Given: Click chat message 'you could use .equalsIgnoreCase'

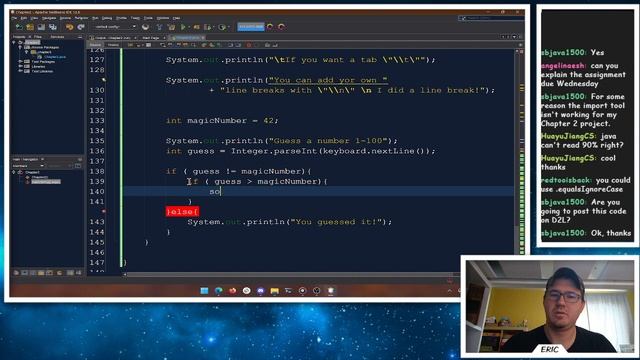Looking at the screenshot, I should tap(586, 184).
